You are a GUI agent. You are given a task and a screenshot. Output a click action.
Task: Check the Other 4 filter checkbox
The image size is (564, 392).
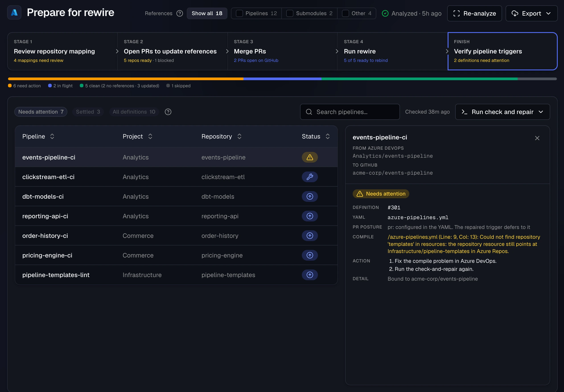[x=345, y=13]
